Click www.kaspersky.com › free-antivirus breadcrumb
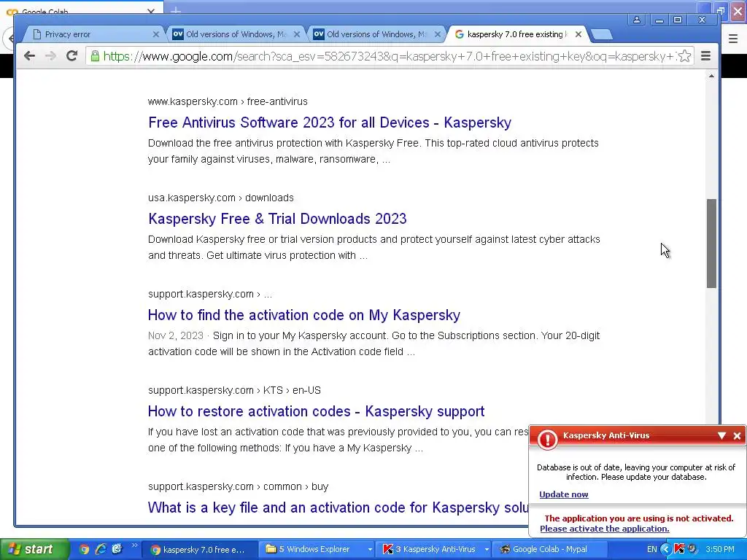The image size is (747, 560). 228,101
